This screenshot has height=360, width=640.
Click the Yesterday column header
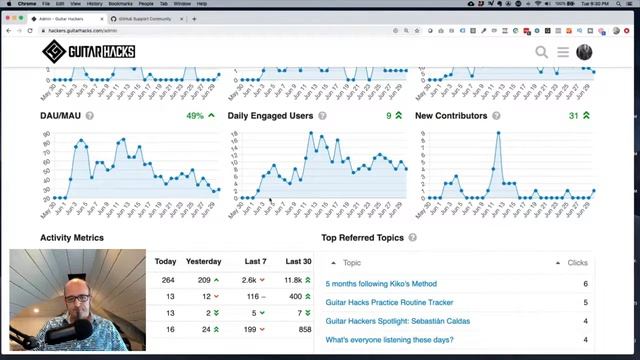[203, 261]
